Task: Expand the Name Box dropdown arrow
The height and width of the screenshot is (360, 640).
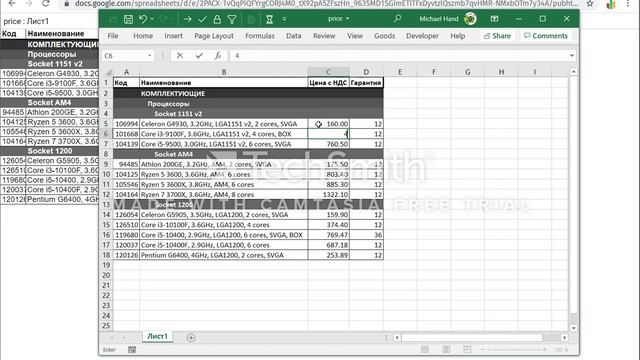Action: point(149,56)
